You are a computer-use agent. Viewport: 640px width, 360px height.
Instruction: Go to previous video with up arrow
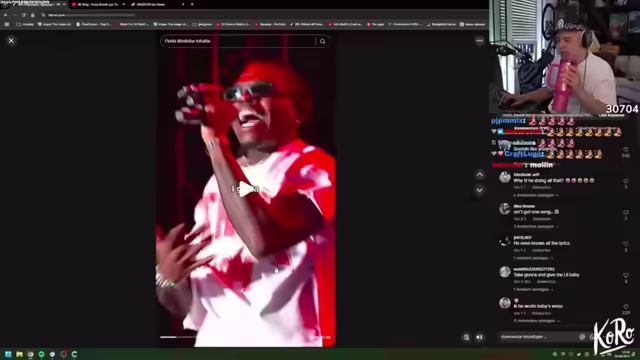coord(480,175)
